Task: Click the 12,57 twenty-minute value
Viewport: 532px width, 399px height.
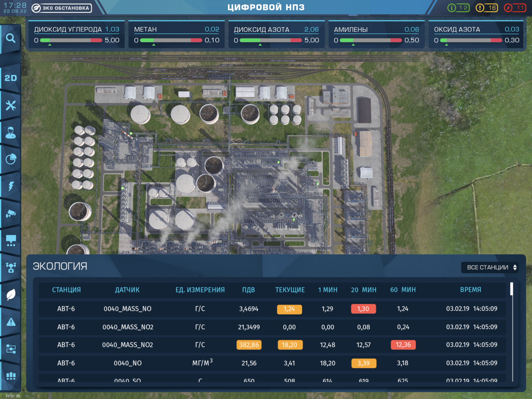Action: pyautogui.click(x=364, y=345)
